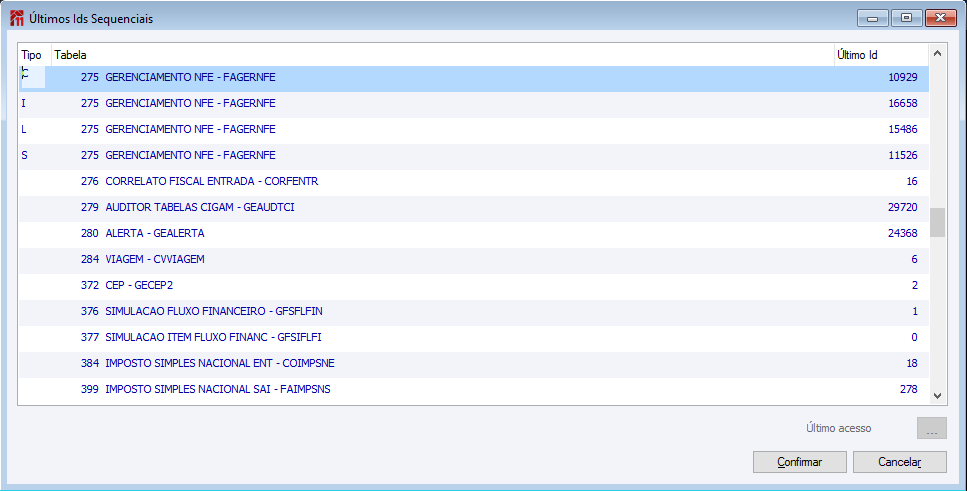Click the scrollbar down arrow

(x=937, y=395)
